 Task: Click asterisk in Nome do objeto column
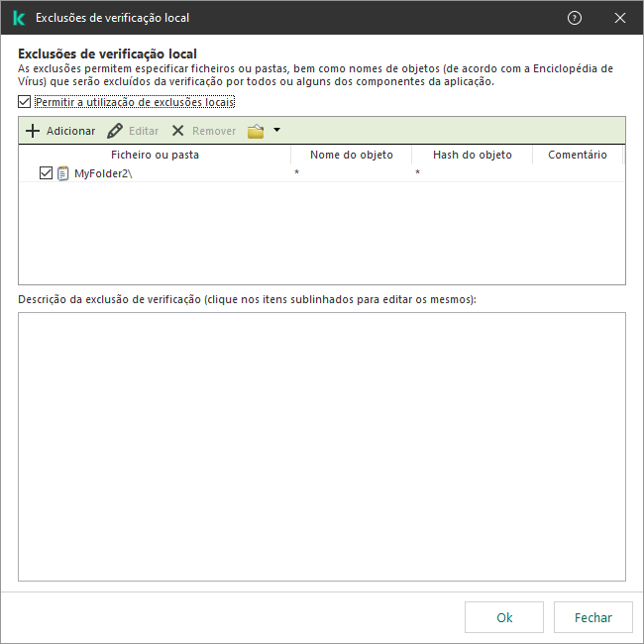coord(296,172)
